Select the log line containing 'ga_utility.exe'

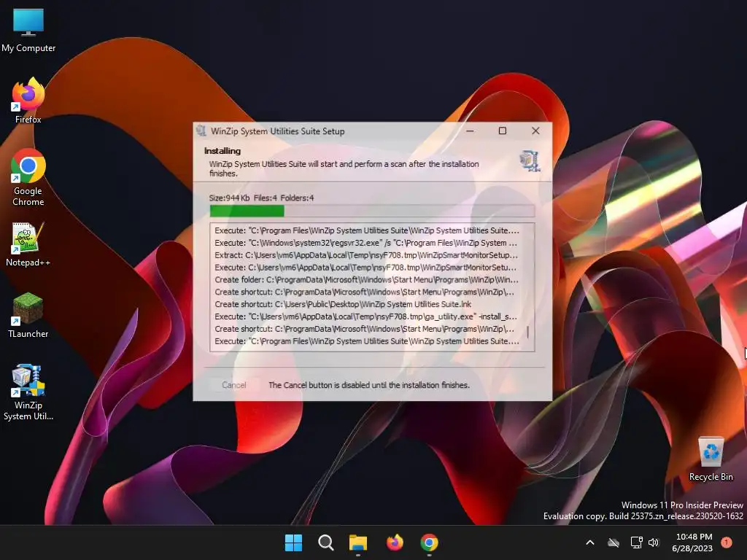click(366, 316)
